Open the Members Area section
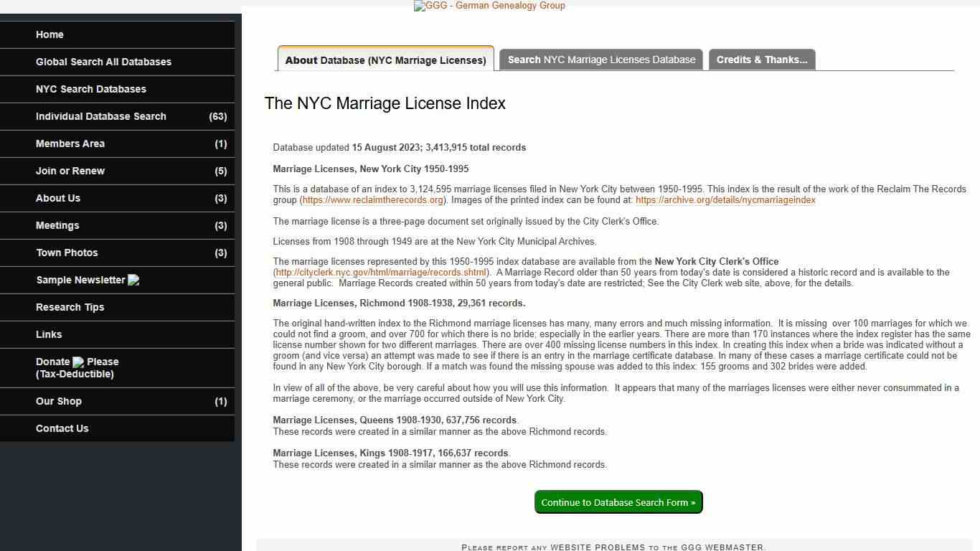 click(70, 143)
